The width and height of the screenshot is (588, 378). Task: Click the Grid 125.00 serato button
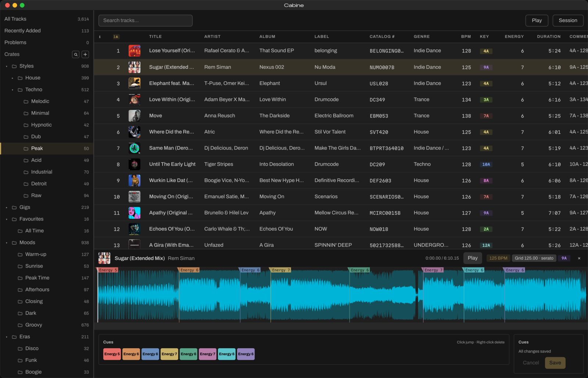click(x=534, y=258)
